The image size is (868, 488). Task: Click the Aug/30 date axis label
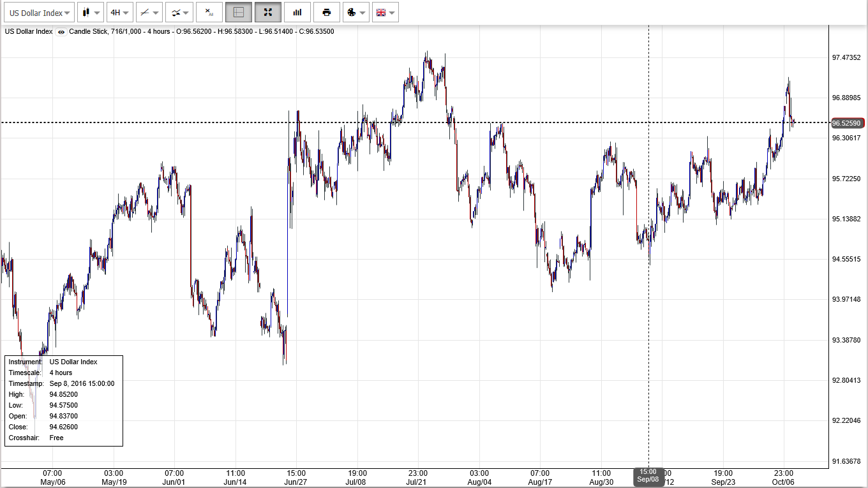tap(601, 482)
